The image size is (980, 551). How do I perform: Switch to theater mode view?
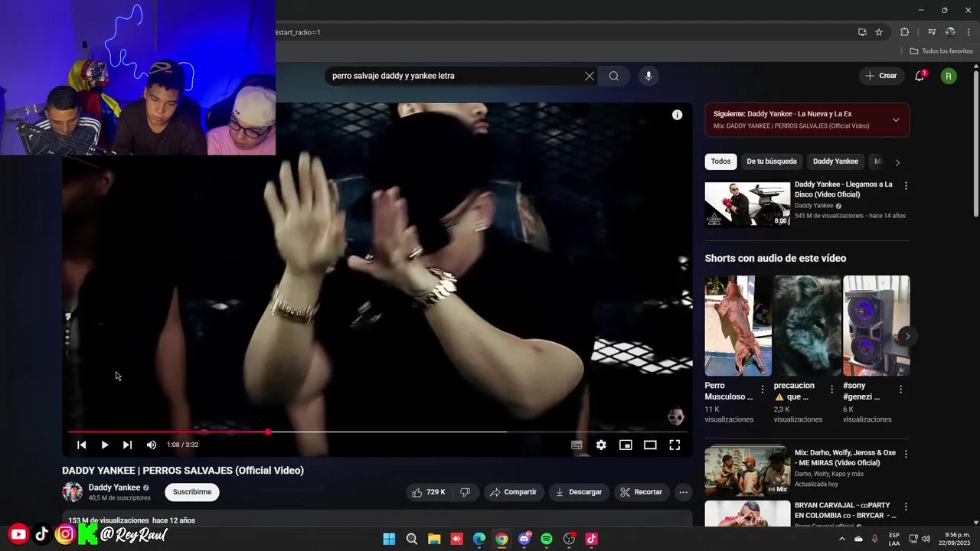click(x=650, y=445)
